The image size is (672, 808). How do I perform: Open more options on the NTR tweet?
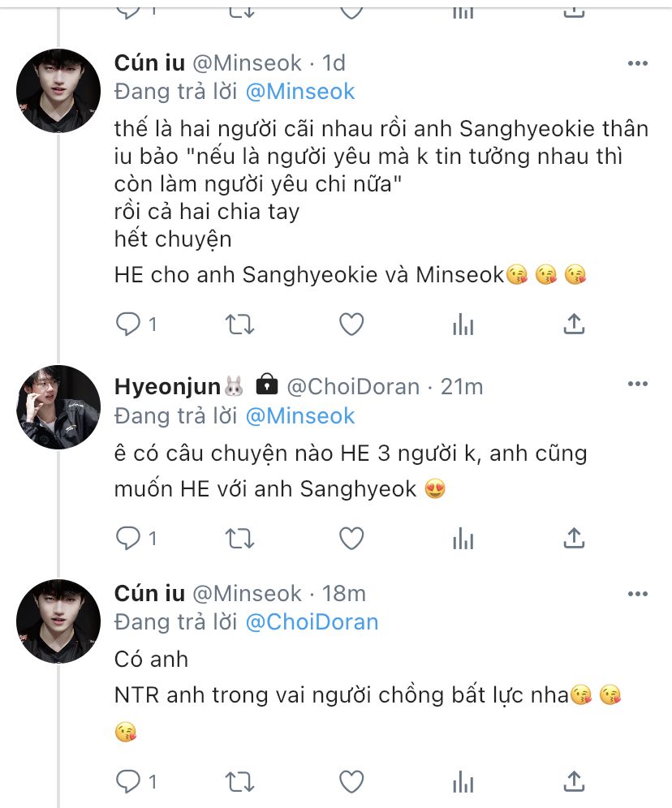point(637,595)
